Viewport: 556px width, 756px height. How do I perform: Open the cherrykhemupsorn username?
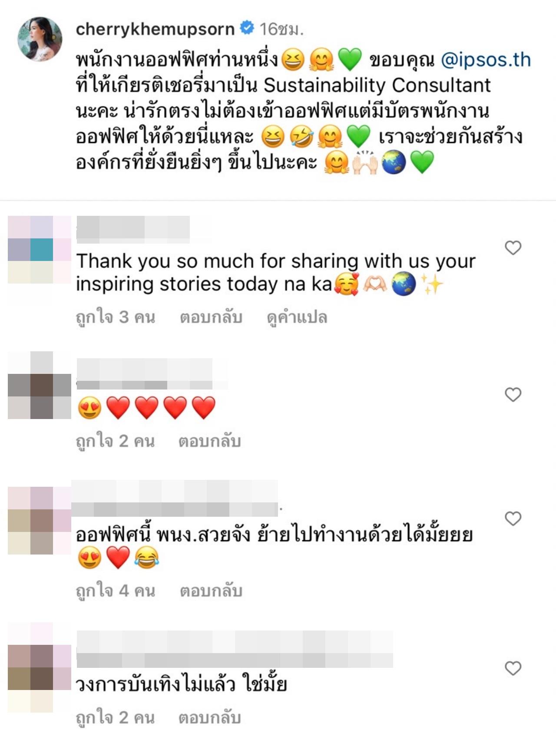pos(155,30)
